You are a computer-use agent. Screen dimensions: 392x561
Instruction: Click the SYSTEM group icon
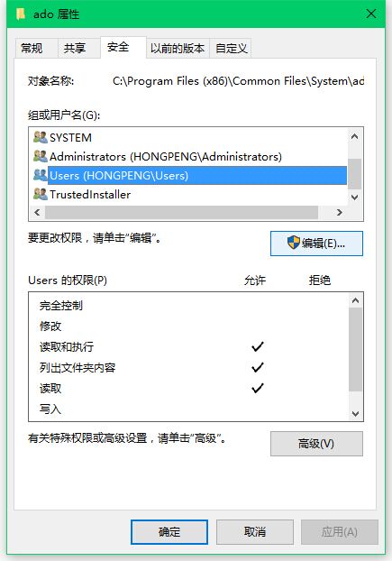click(x=40, y=137)
